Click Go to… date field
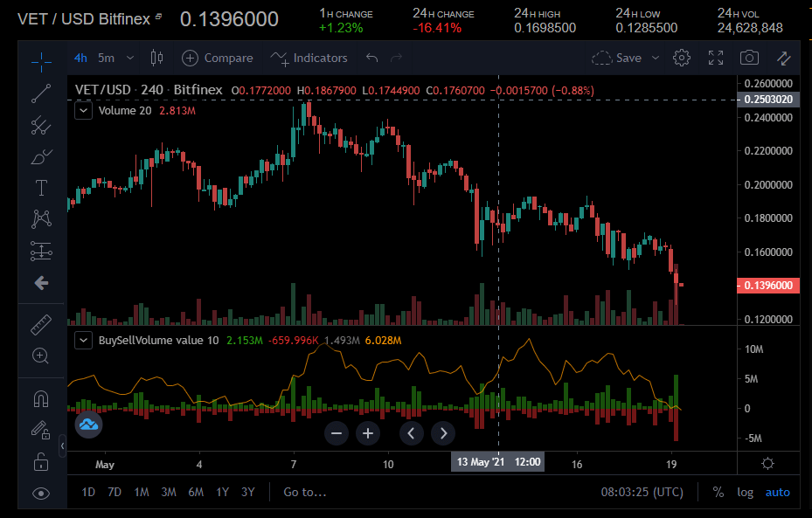This screenshot has width=812, height=518. click(x=304, y=492)
